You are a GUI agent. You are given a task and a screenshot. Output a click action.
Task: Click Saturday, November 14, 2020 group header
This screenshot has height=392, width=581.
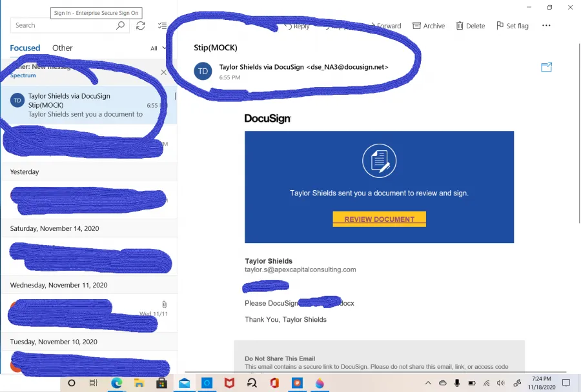pyautogui.click(x=89, y=229)
